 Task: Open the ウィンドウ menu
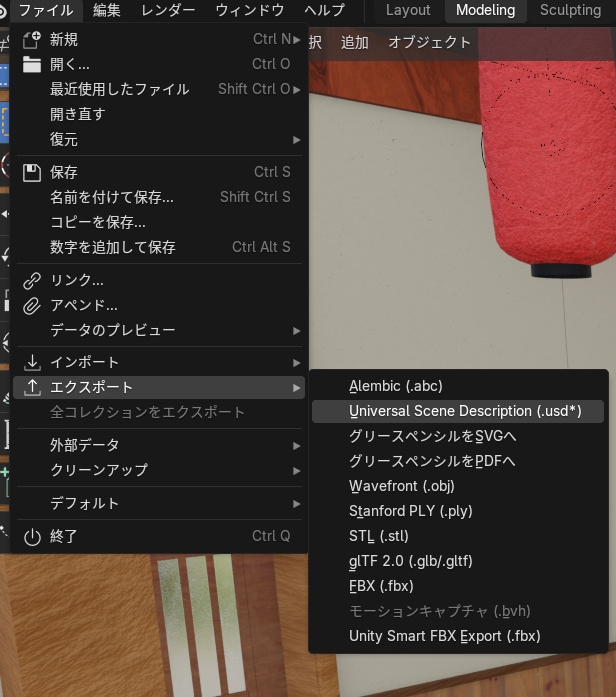250,10
